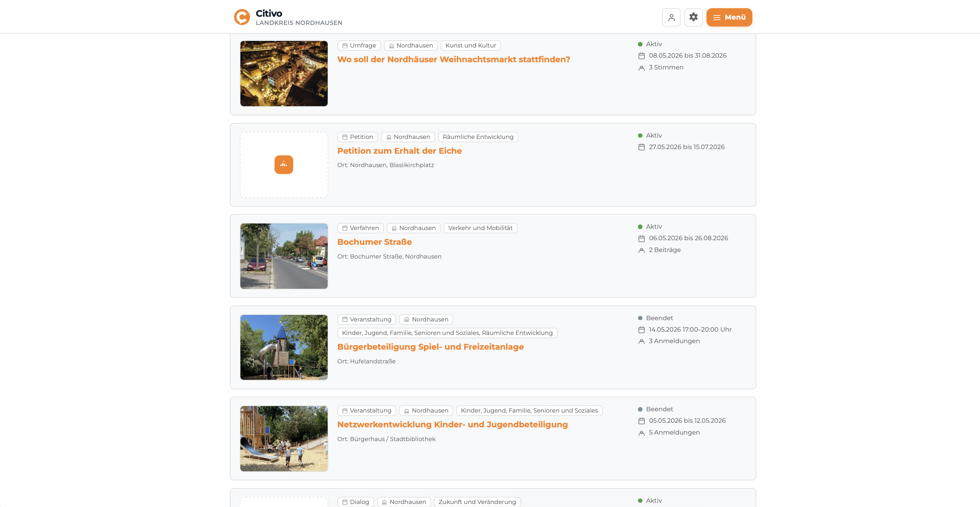Select Nordhausen tag in Dialog card

pos(404,502)
